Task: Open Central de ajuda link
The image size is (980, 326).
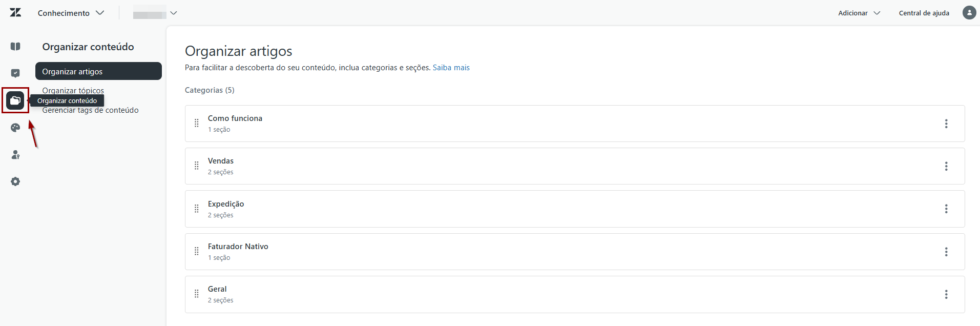Action: [x=924, y=13]
